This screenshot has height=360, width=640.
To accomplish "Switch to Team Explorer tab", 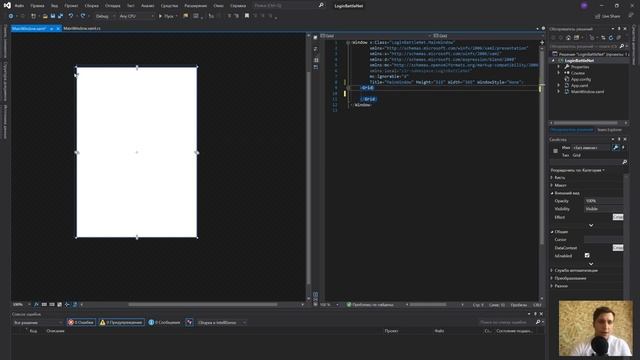I will tap(609, 130).
